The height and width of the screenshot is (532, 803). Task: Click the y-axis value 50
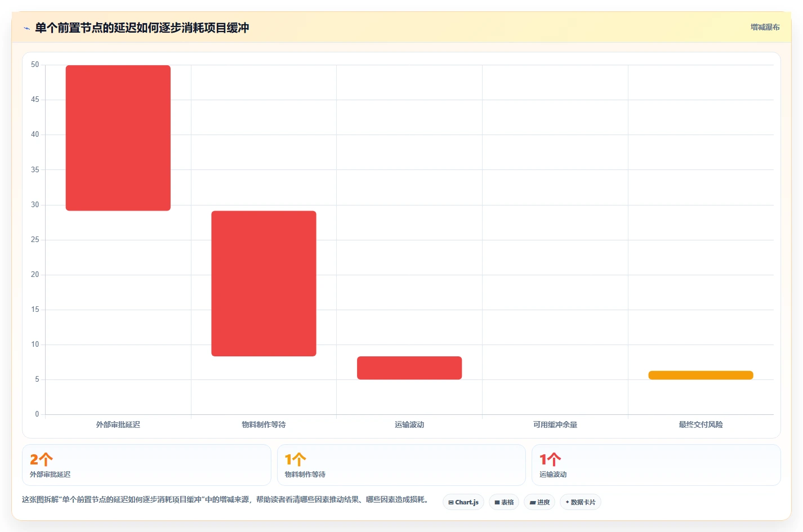pyautogui.click(x=35, y=65)
